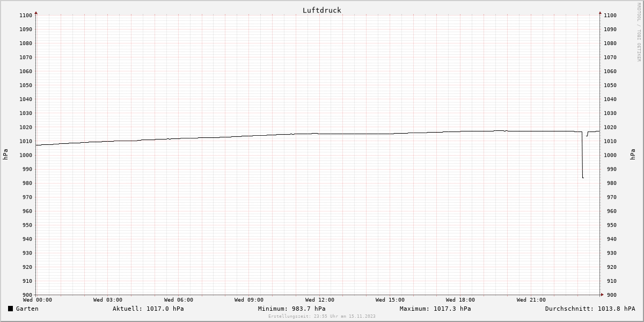644x322 pixels.
Task: Click the bottom of the pressure dip near 984 hPa
Action: pos(583,177)
